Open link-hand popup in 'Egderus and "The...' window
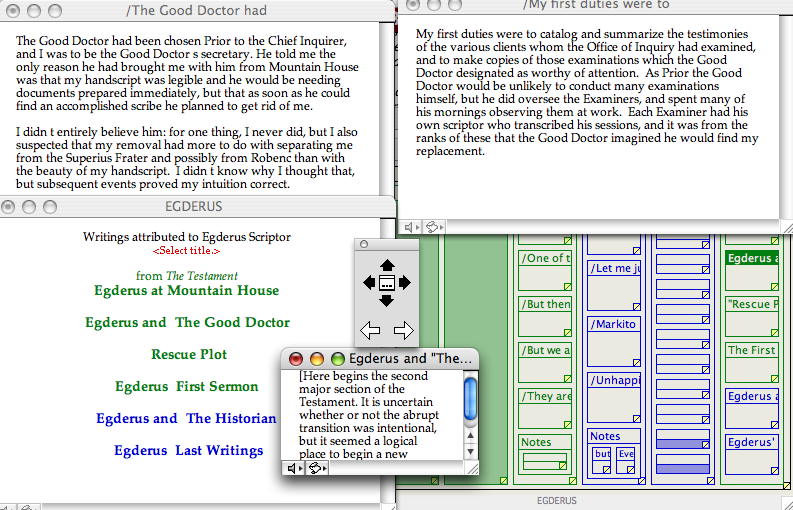 [318, 469]
